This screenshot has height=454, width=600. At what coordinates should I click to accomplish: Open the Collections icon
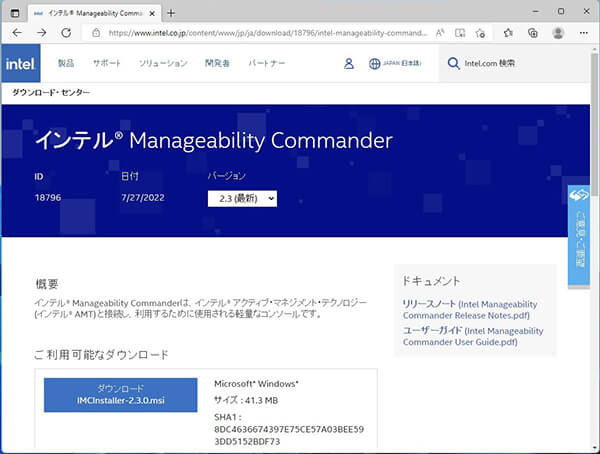[533, 33]
